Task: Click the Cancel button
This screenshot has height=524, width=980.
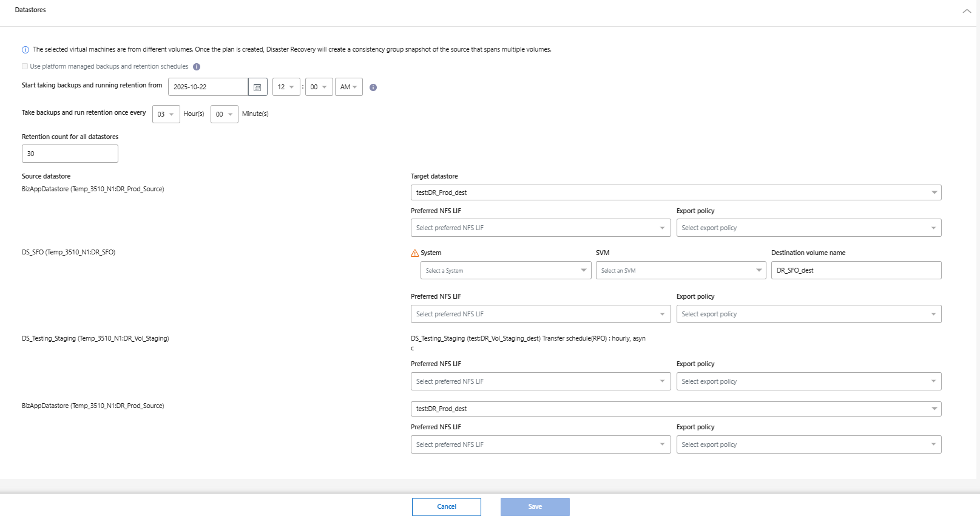Action: coord(447,507)
